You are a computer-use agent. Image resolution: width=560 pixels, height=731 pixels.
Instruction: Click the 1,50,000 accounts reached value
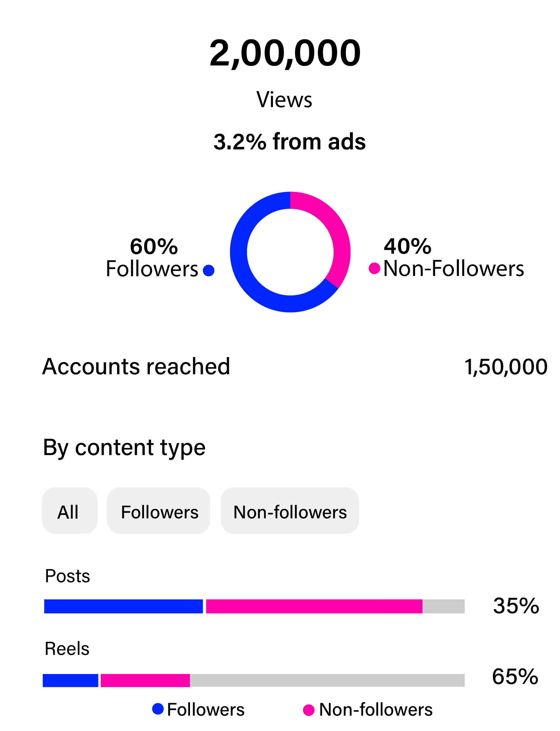pyautogui.click(x=505, y=367)
